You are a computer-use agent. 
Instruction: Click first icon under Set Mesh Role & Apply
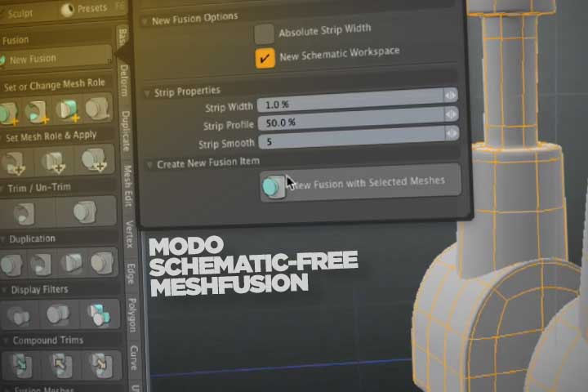(x=14, y=163)
